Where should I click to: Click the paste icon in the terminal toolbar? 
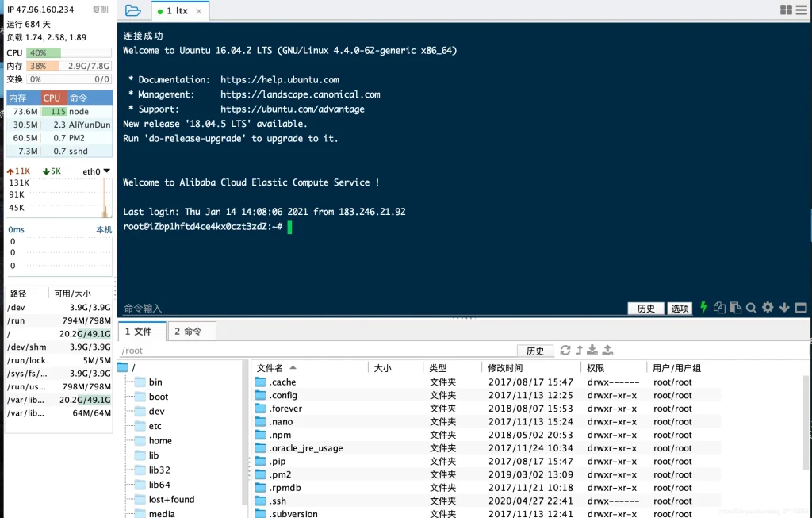(734, 308)
